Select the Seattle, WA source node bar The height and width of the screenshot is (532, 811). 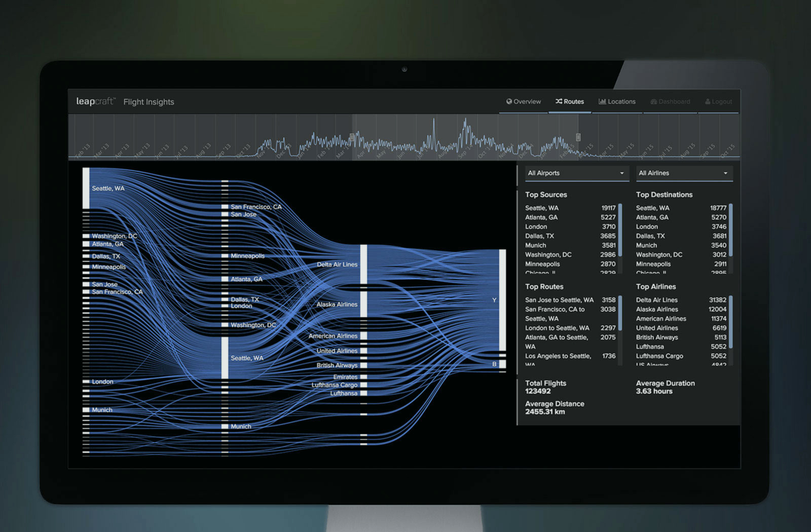[x=86, y=188]
